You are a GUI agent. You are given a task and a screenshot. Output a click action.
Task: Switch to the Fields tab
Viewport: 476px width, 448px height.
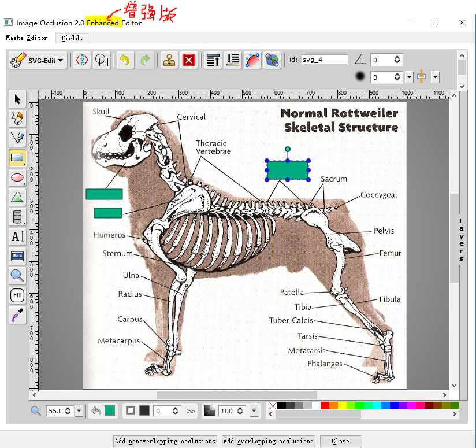(72, 38)
